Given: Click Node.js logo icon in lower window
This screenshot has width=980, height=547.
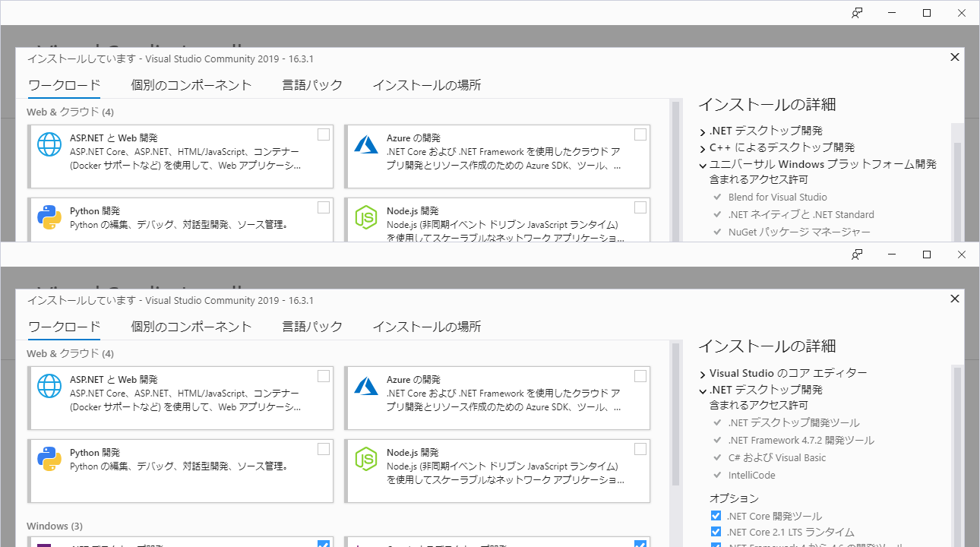Looking at the screenshot, I should coord(366,459).
